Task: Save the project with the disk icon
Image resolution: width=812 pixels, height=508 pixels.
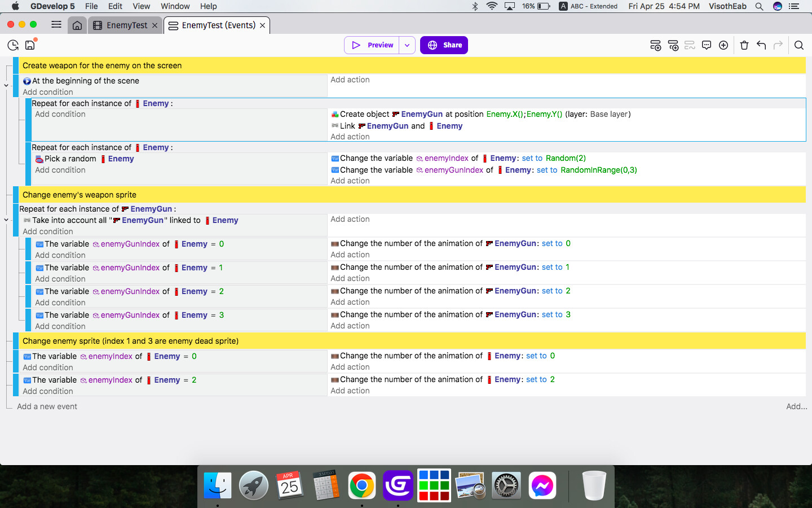Action: point(30,45)
